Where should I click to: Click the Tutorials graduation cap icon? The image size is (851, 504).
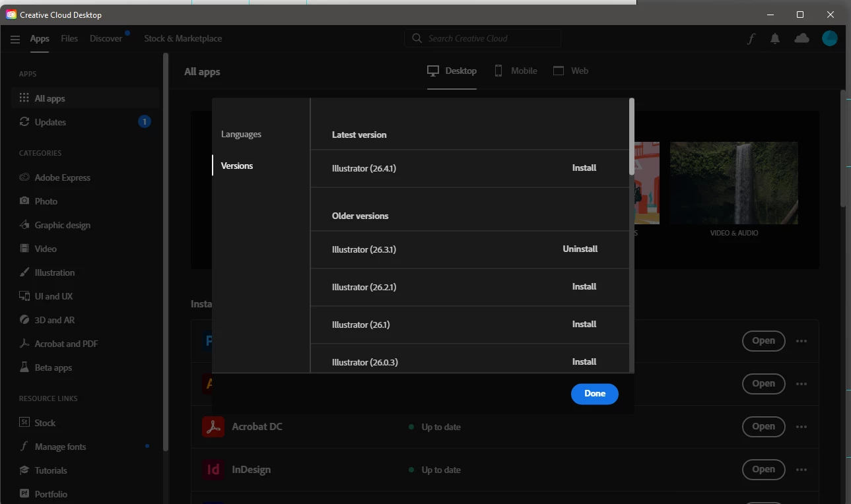pos(24,470)
